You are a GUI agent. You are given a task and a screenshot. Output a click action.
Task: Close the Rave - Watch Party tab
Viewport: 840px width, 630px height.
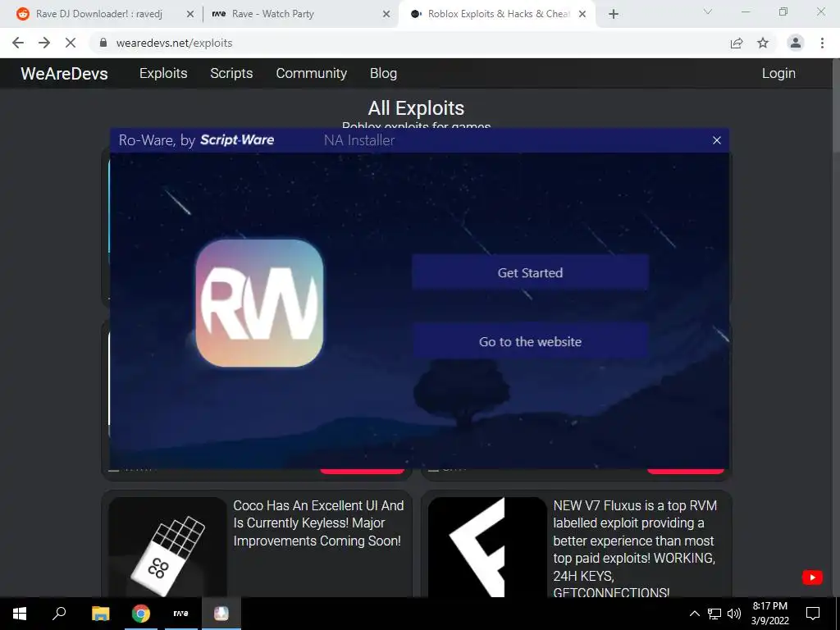click(386, 15)
